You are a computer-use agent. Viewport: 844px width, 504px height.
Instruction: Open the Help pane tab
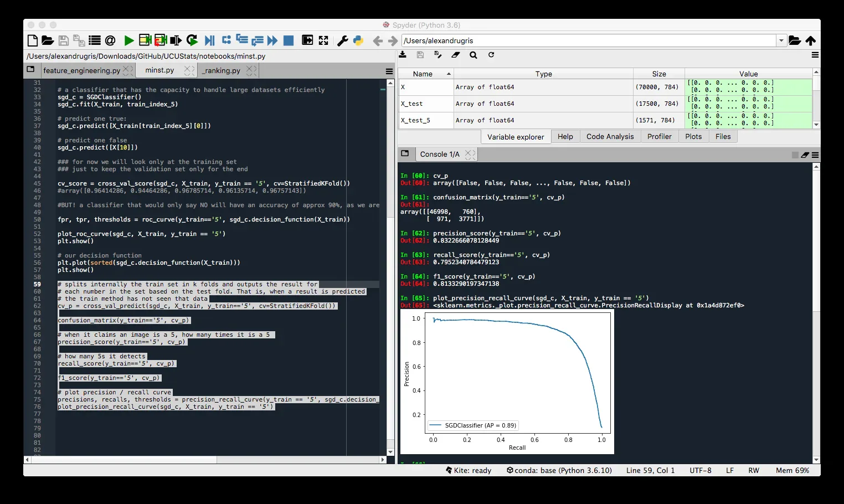pos(565,137)
